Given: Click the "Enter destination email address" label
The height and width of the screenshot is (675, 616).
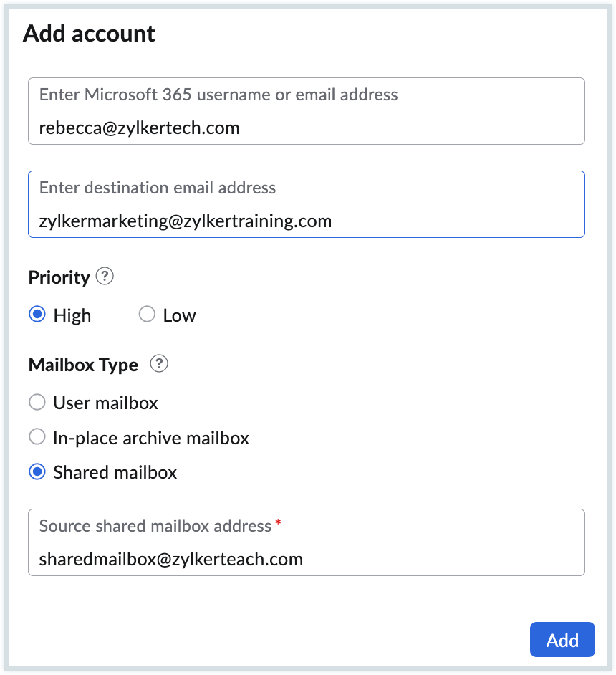Looking at the screenshot, I should click(158, 188).
